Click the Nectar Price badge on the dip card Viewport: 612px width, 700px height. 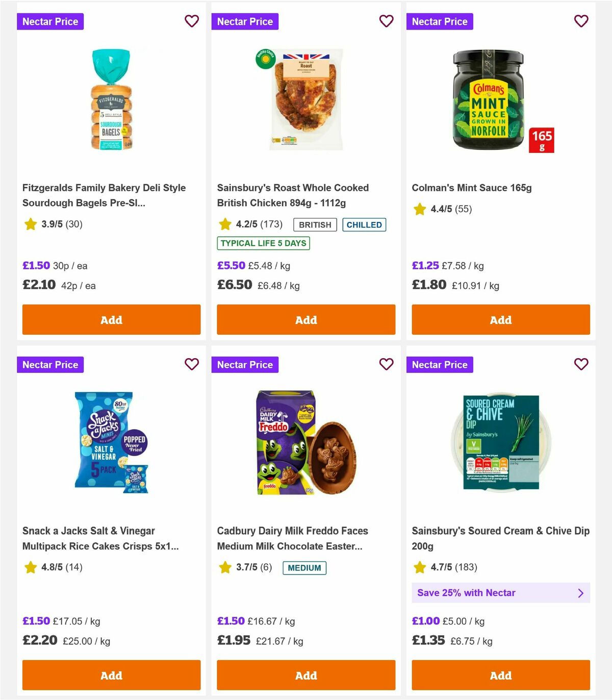440,365
